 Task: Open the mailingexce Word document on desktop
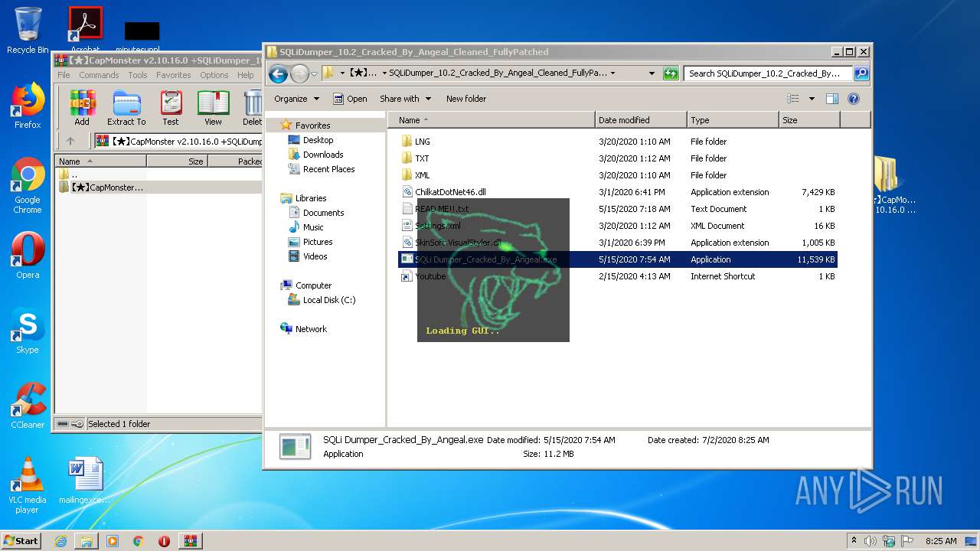coord(85,481)
